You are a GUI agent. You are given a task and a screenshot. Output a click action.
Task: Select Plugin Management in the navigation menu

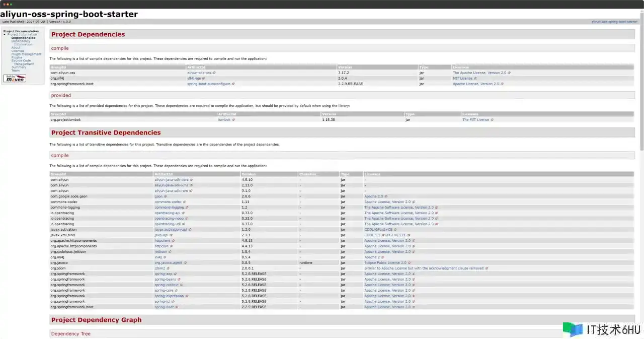pos(27,54)
